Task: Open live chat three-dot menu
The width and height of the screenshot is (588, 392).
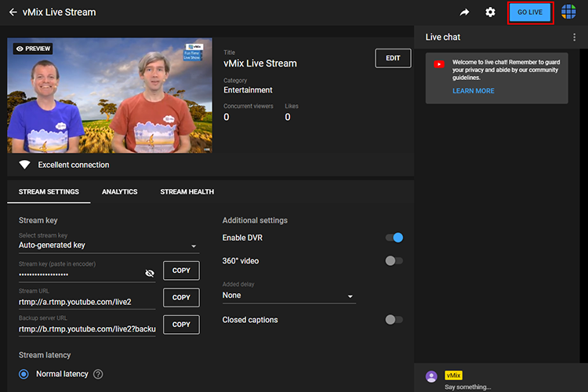Action: pyautogui.click(x=574, y=37)
